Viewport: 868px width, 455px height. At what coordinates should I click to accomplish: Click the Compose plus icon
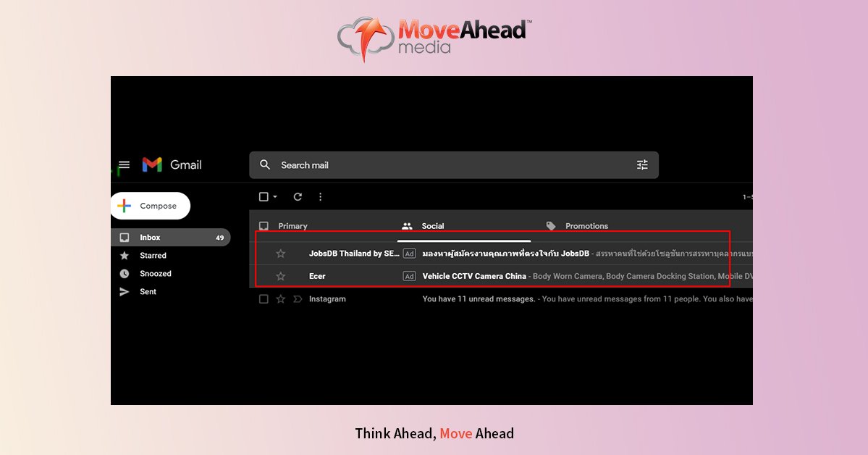tap(125, 206)
